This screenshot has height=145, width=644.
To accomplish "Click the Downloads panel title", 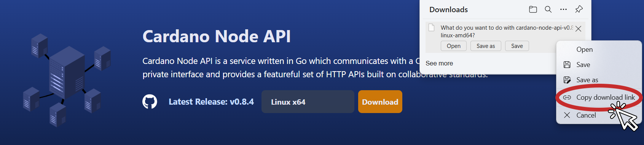I will point(448,10).
